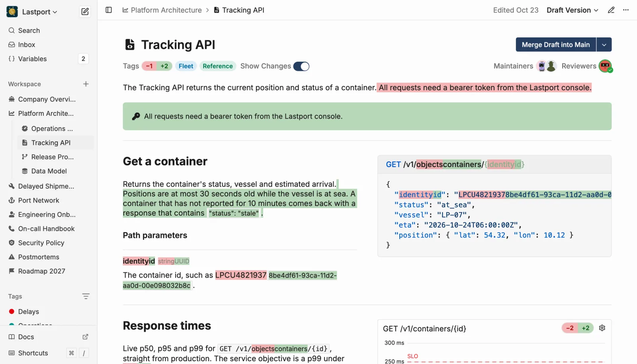Toggle the sidebar panel icon

pyautogui.click(x=109, y=10)
